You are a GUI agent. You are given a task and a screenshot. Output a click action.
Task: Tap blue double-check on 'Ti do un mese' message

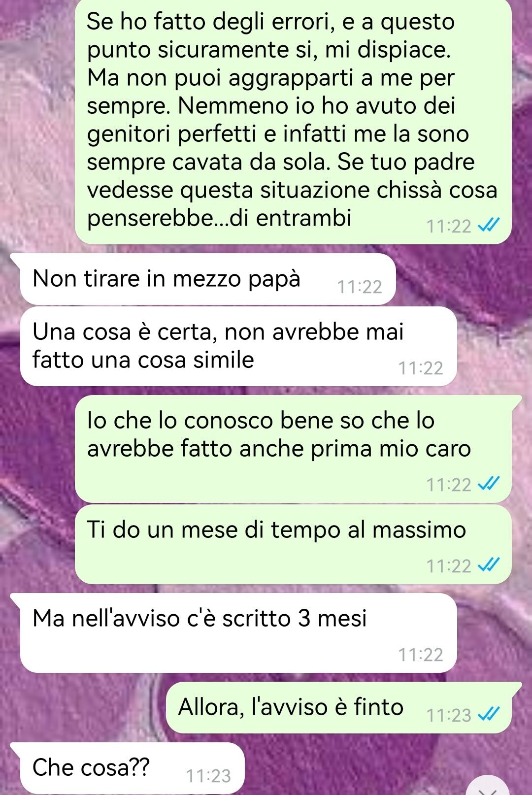pyautogui.click(x=489, y=565)
